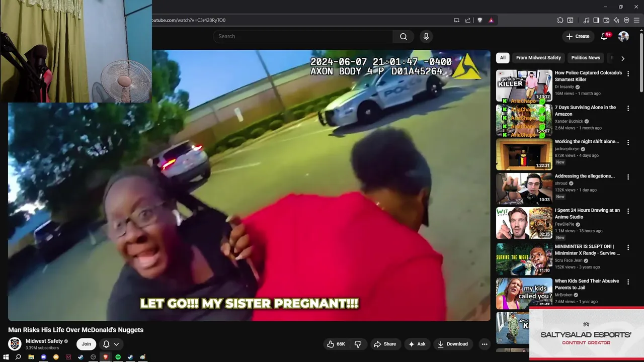Image resolution: width=644 pixels, height=362 pixels.
Task: Click the Join channel button
Action: click(x=87, y=344)
